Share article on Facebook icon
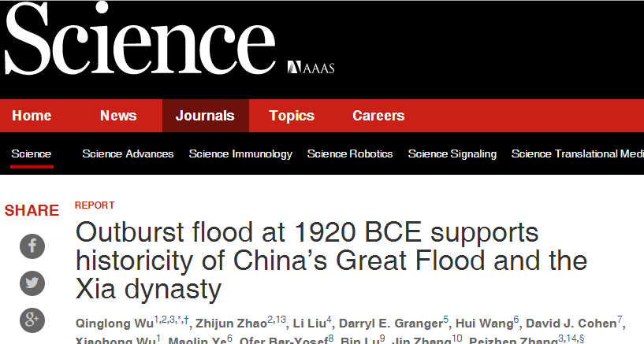This screenshot has width=644, height=344. [32, 246]
